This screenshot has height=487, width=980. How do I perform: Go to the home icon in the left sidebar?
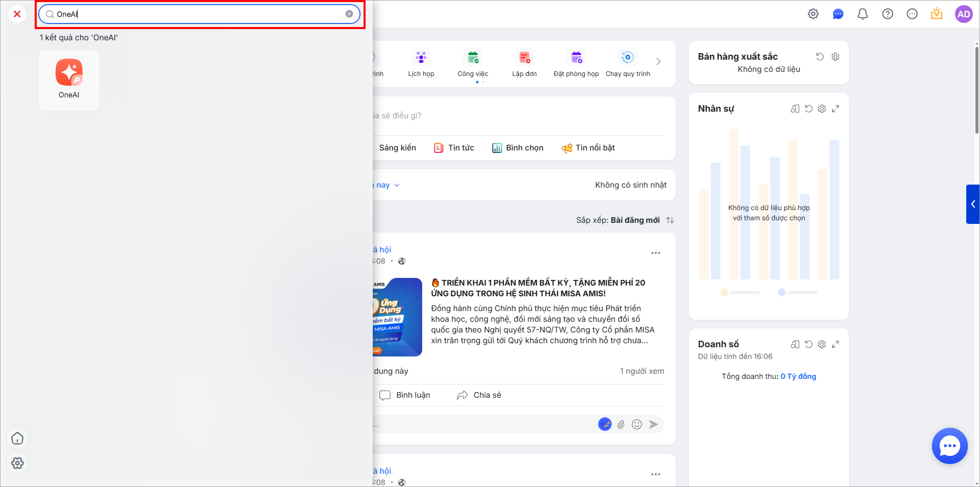pyautogui.click(x=17, y=439)
